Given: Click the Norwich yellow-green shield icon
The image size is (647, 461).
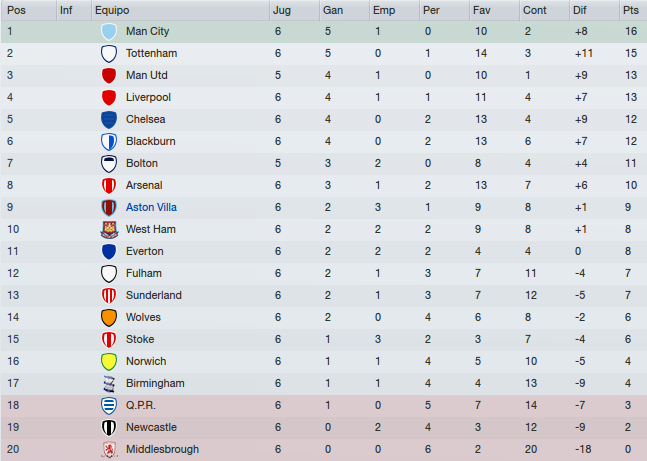Looking at the screenshot, I should (x=109, y=362).
